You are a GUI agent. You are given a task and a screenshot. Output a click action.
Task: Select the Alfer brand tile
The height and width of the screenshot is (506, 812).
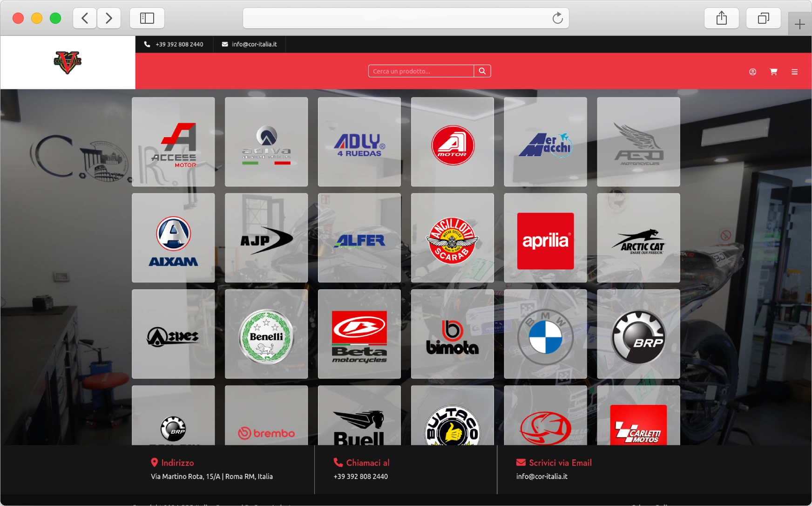[x=359, y=238]
